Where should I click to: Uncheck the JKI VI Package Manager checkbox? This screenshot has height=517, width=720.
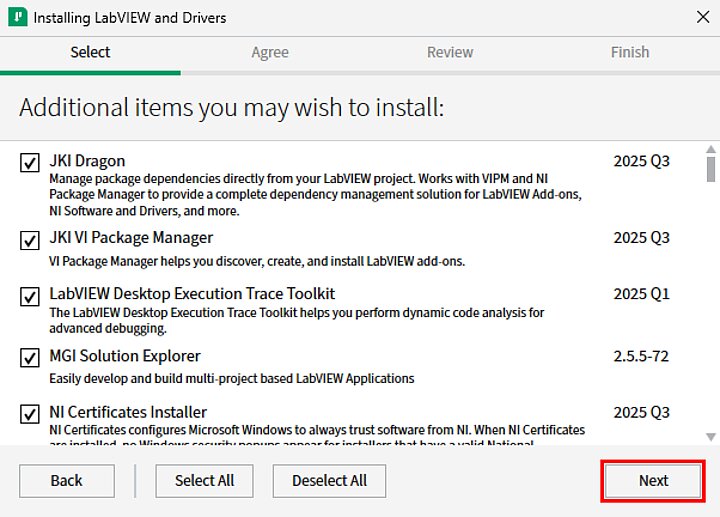pos(30,240)
